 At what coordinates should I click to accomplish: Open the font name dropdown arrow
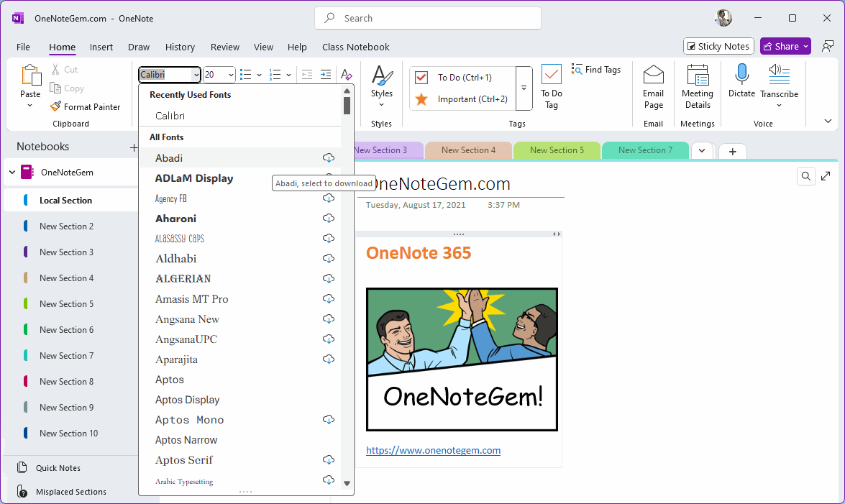pos(196,75)
